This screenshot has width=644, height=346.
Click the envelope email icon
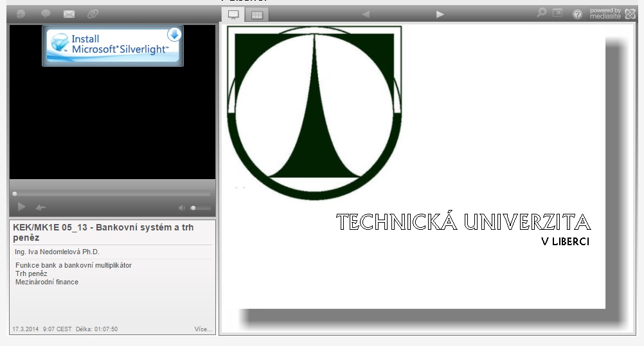point(69,13)
